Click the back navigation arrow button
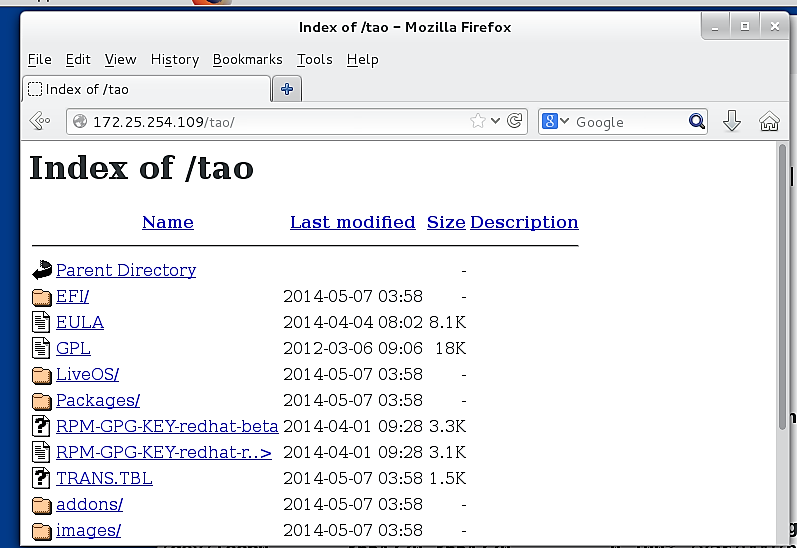Image resolution: width=797 pixels, height=548 pixels. pyautogui.click(x=40, y=121)
